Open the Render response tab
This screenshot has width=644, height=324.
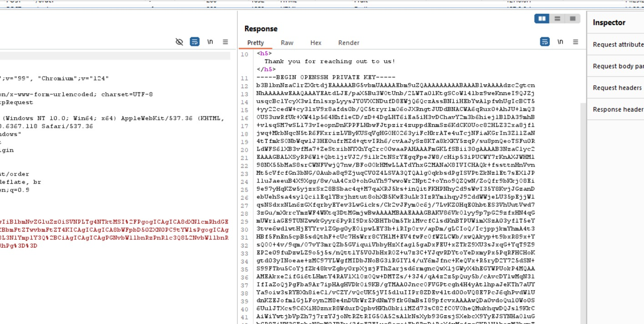(349, 43)
